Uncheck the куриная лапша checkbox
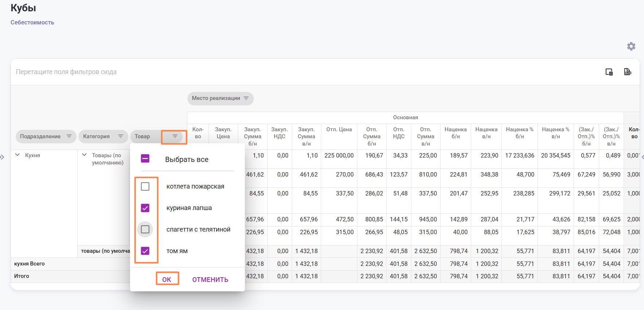The image size is (644, 310). (145, 208)
